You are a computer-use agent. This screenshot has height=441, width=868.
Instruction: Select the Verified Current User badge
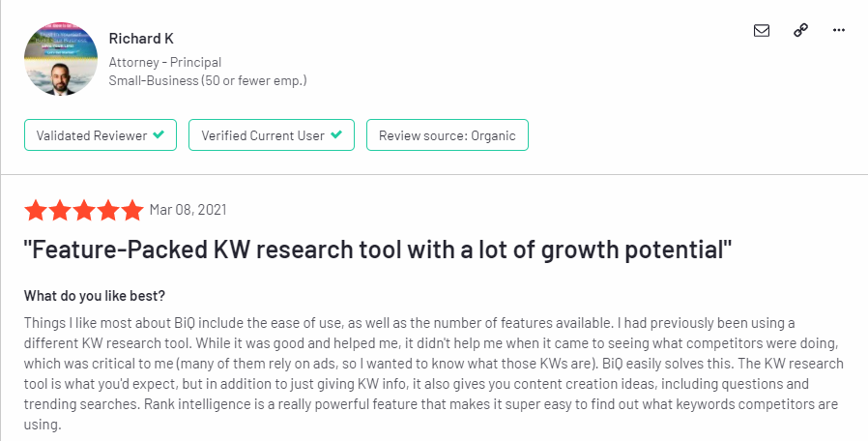(x=272, y=134)
